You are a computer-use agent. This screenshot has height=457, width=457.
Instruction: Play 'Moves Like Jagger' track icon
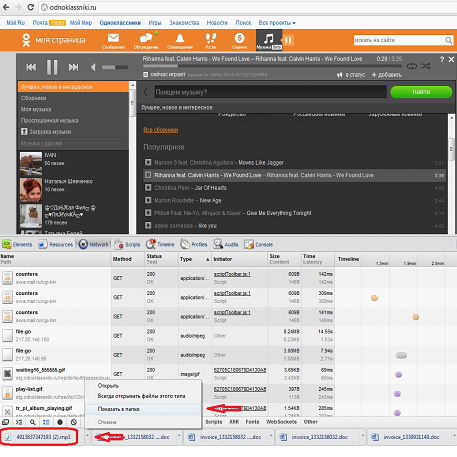point(148,162)
